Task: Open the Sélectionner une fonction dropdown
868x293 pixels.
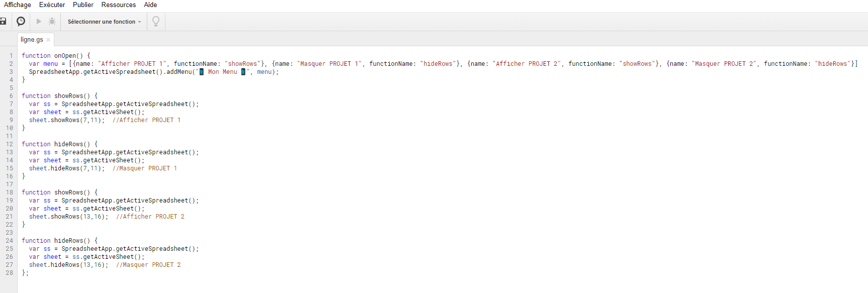Action: (105, 22)
